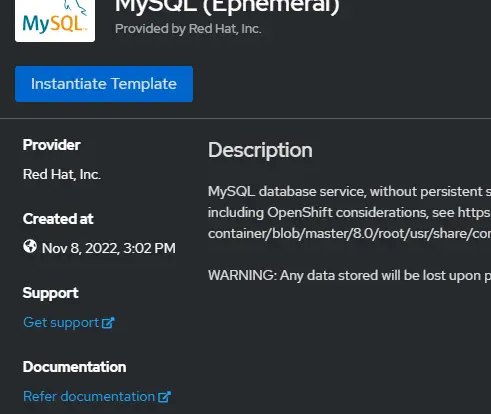Click the Provided by Red Hat subtitle
Viewport: 491px width, 414px height.
click(x=188, y=29)
